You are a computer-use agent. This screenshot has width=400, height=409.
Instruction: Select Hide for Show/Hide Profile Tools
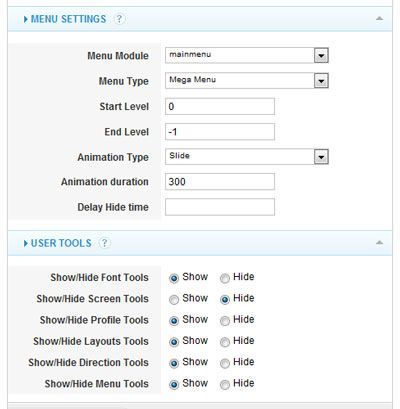click(x=225, y=321)
